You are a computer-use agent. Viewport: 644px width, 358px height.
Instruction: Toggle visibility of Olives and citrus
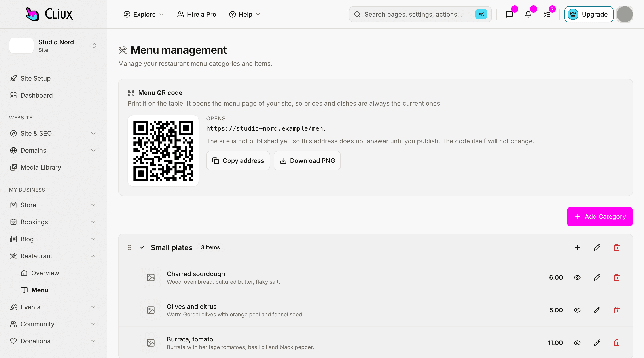click(x=577, y=310)
